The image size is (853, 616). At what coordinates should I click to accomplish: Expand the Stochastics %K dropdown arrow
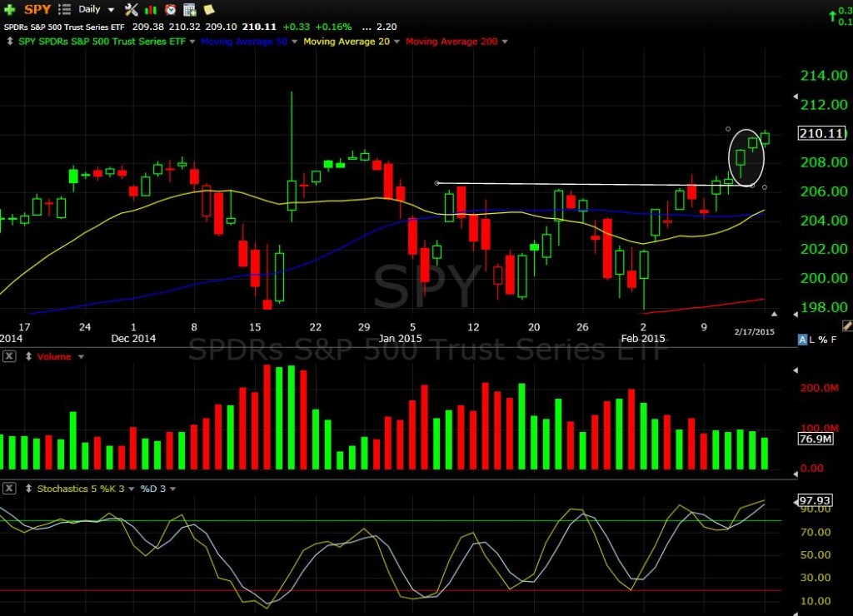[x=131, y=489]
